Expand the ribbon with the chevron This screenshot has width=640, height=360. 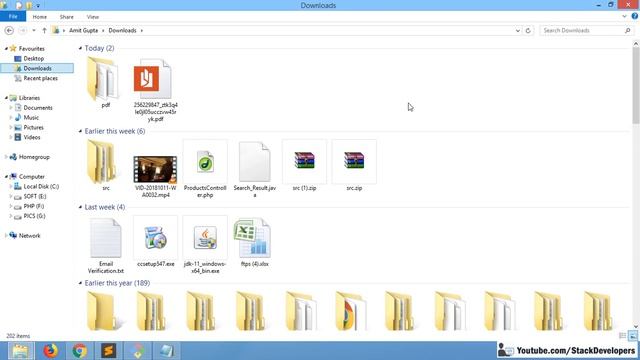[x=624, y=16]
